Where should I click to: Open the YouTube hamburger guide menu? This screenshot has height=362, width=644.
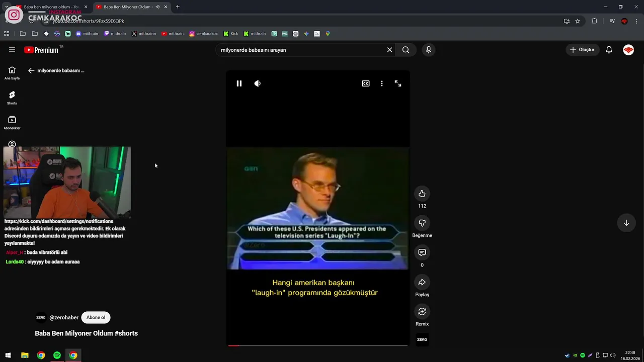pos(12,50)
